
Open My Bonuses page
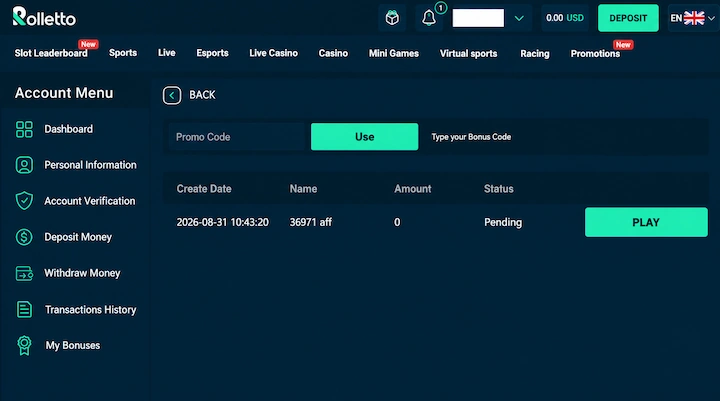coord(73,345)
